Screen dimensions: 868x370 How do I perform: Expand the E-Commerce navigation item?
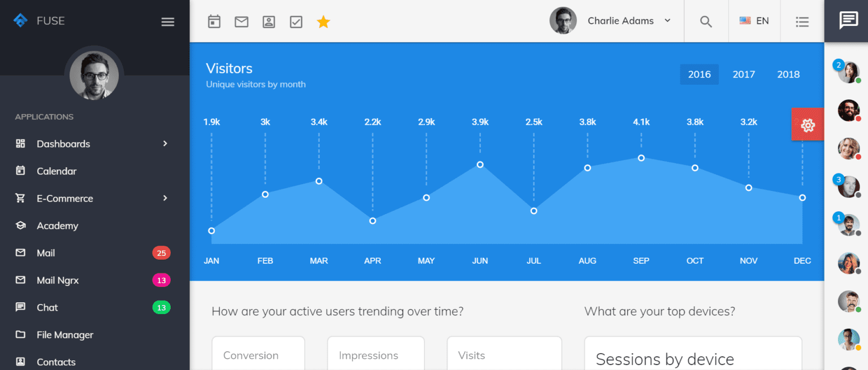coord(65,198)
